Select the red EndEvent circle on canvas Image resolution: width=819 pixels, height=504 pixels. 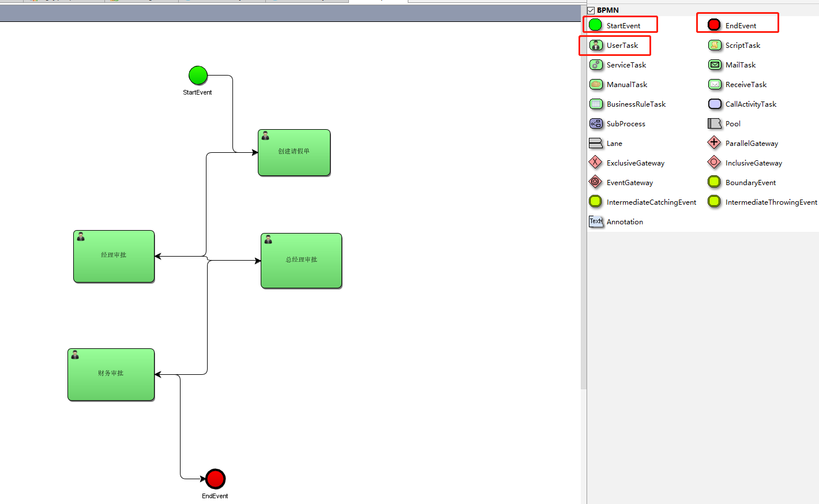(x=215, y=479)
